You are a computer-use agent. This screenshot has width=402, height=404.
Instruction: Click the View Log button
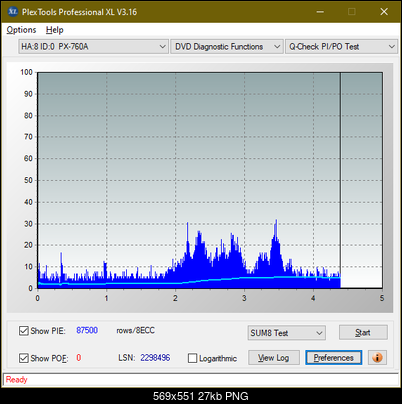click(274, 358)
